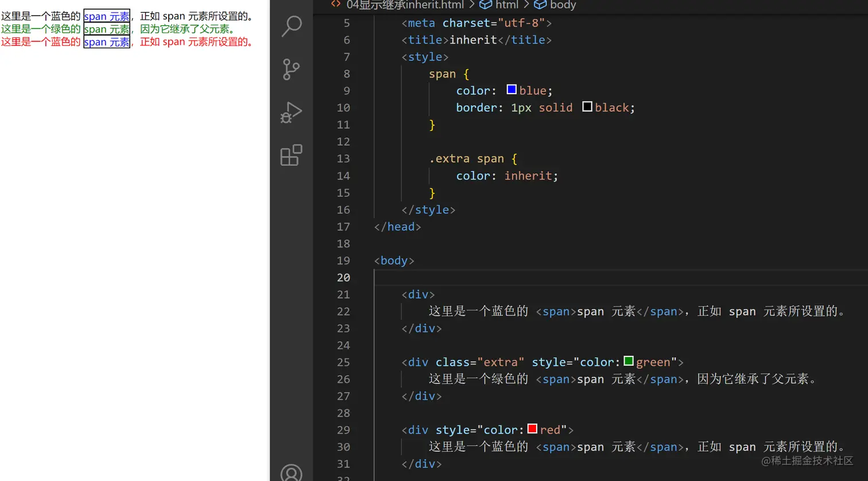Viewport: 868px width, 481px height.
Task: Open the Run and Debug view
Action: point(291,113)
